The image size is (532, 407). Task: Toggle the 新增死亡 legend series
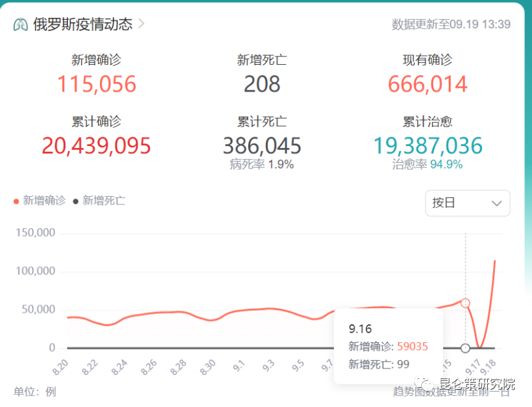[103, 201]
